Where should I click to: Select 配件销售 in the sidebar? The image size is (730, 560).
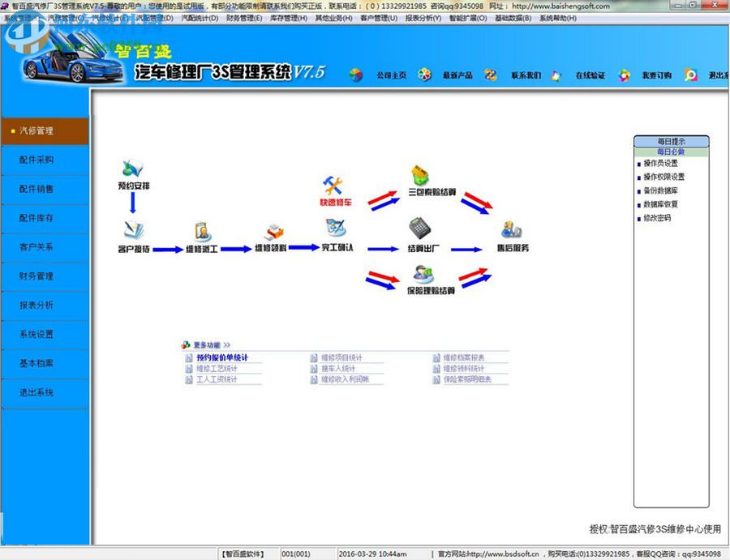pyautogui.click(x=45, y=190)
